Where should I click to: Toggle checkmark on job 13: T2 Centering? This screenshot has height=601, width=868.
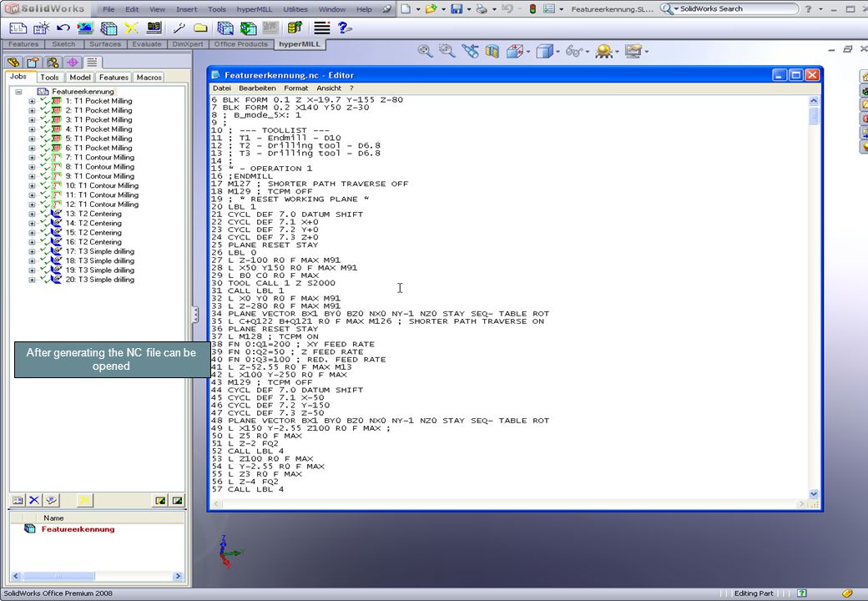coord(45,214)
